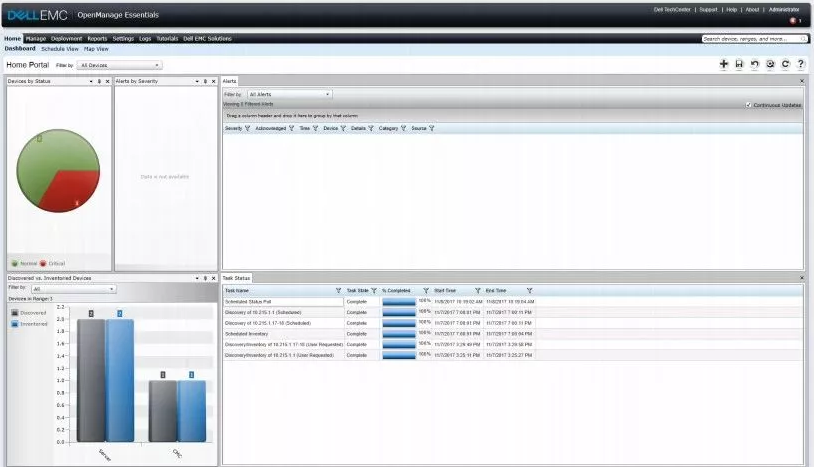Open the Manage menu
The width and height of the screenshot is (814, 467).
coord(36,39)
